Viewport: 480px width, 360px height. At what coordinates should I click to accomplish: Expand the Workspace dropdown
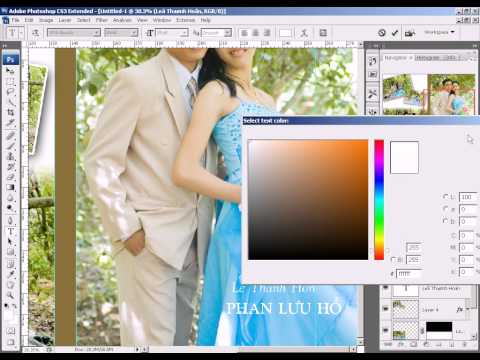[439, 32]
